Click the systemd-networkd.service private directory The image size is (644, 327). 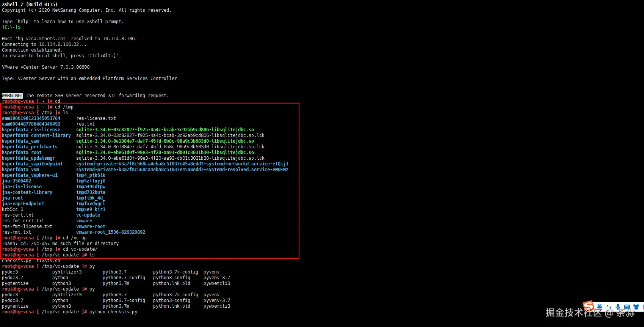click(x=182, y=164)
